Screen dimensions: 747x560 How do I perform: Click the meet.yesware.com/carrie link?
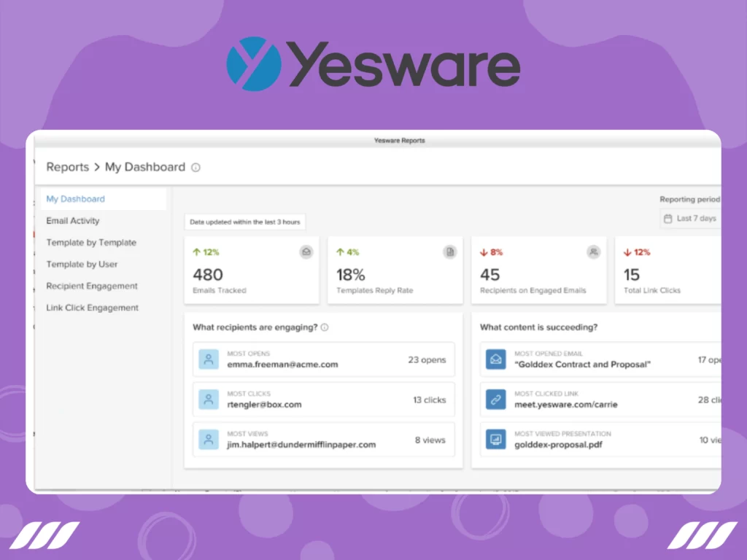(565, 404)
